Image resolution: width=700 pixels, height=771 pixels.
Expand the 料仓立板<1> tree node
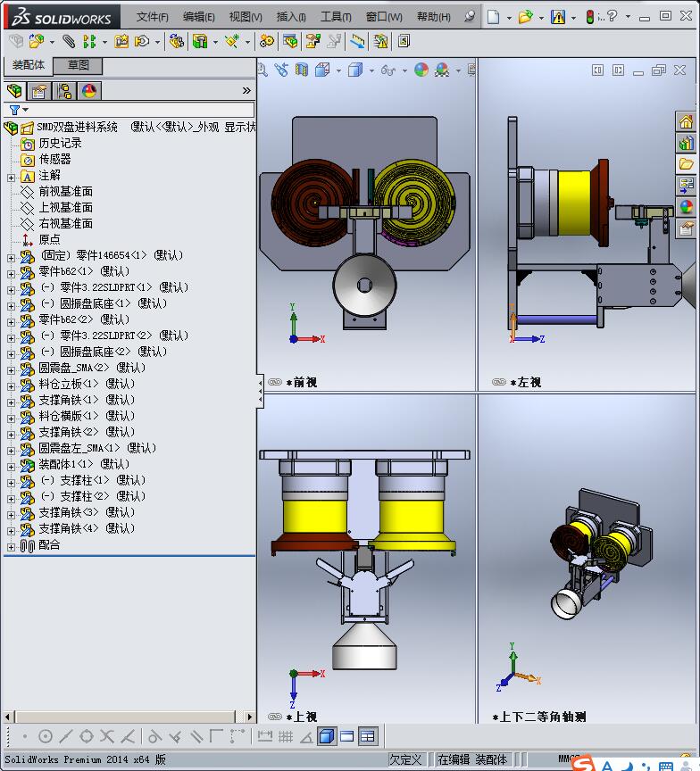11,386
